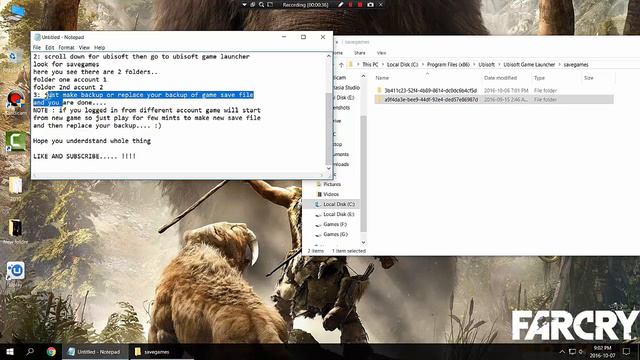
Task: Take a snapshot with the camera icon
Action: (370, 4)
